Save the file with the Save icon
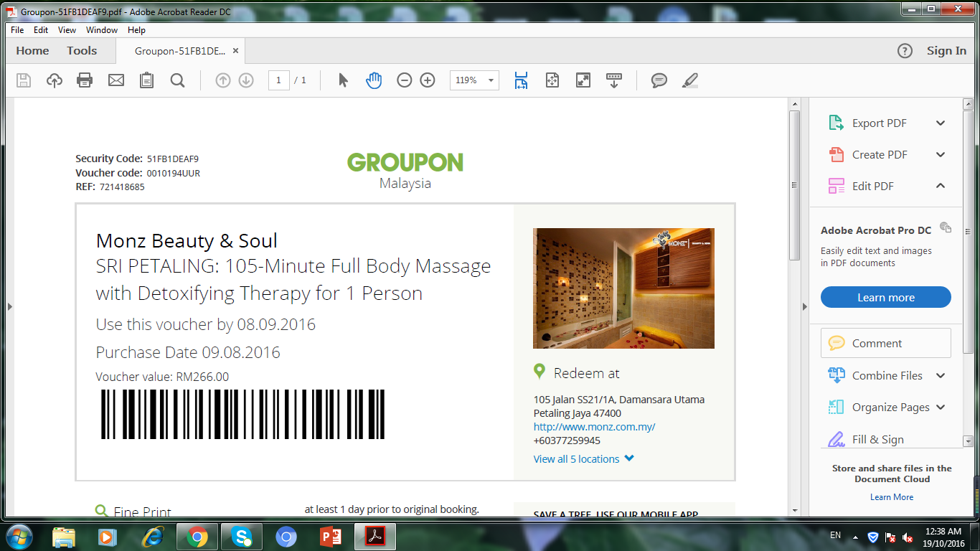The image size is (980, 551). pyautogui.click(x=23, y=80)
